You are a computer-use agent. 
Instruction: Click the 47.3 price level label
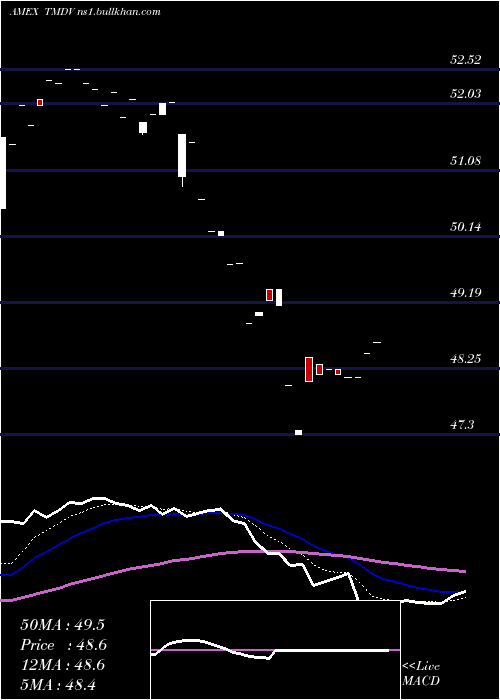pyautogui.click(x=462, y=425)
